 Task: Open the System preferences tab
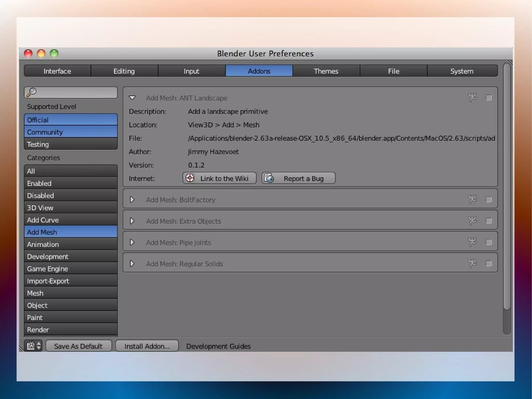462,71
